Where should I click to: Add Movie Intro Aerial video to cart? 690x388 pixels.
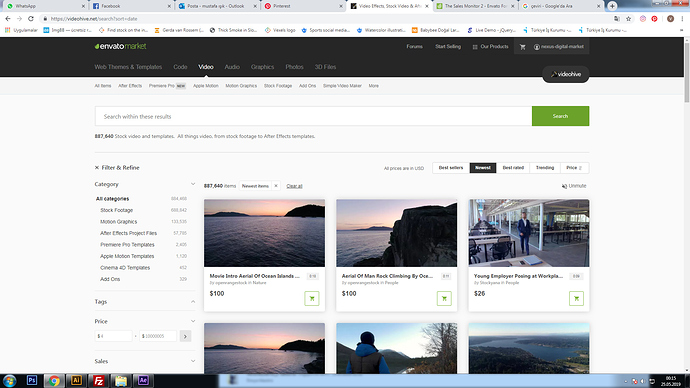[312, 298]
